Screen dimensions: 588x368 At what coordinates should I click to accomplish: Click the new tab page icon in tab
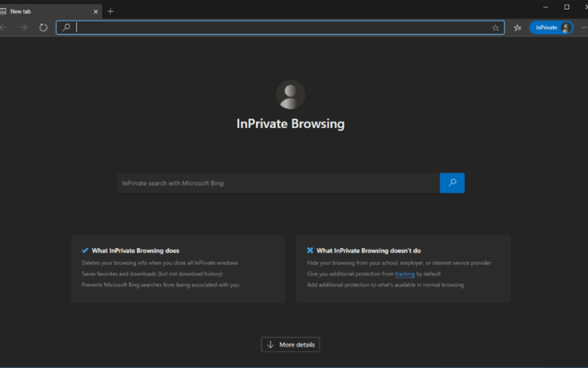3,11
